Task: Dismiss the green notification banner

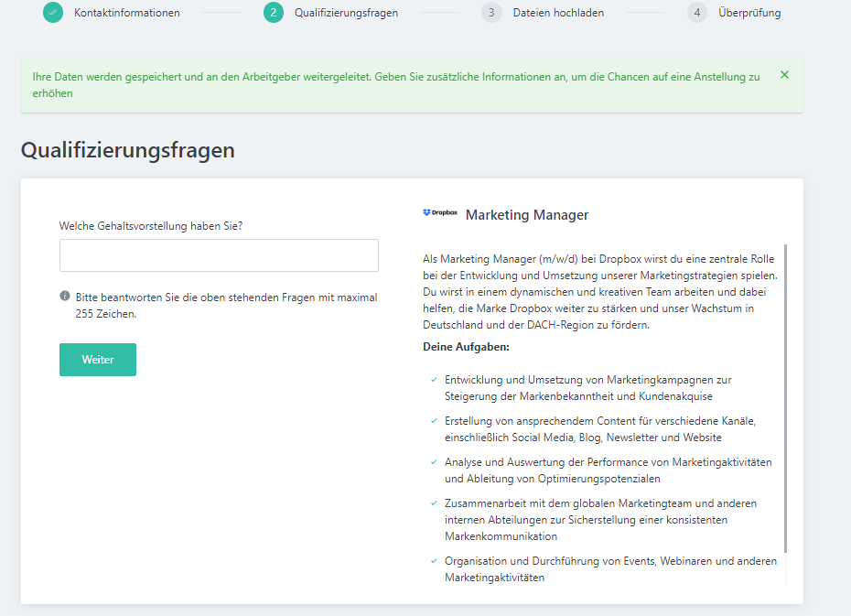Action: 785,75
